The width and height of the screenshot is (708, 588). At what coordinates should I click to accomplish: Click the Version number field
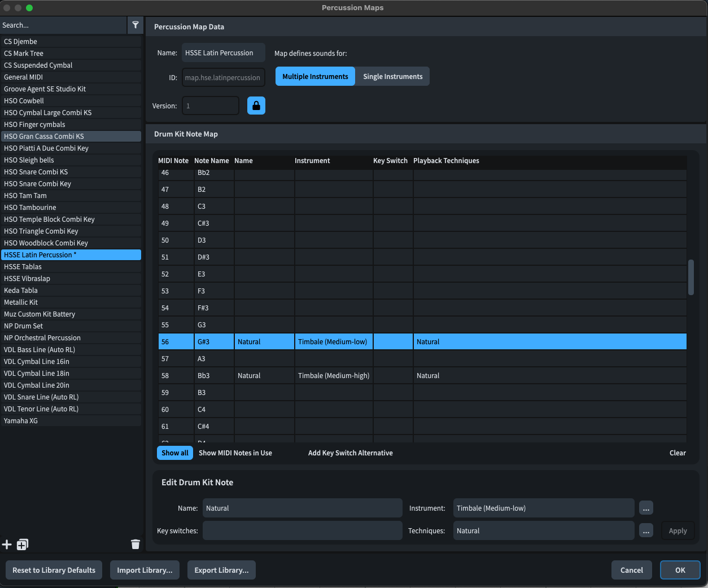pos(211,106)
